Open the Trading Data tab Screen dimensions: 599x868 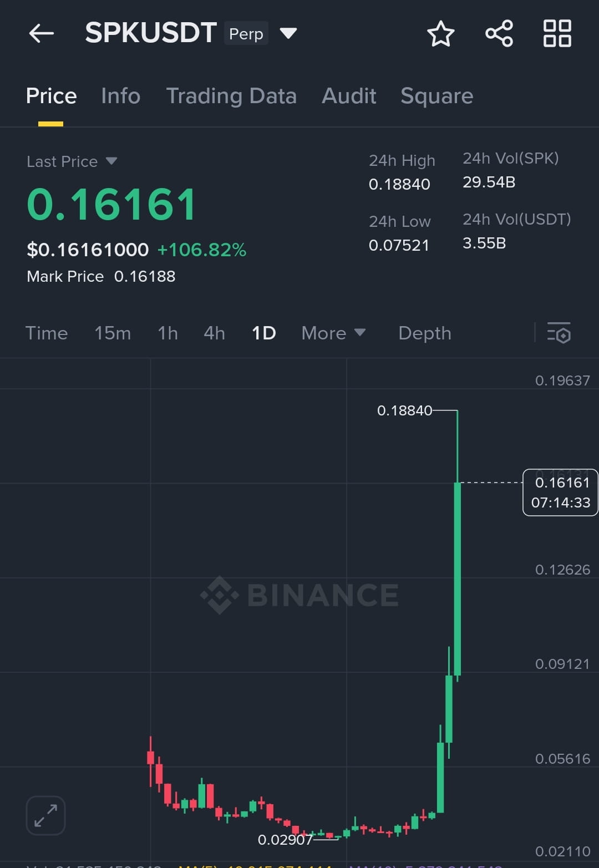point(231,96)
